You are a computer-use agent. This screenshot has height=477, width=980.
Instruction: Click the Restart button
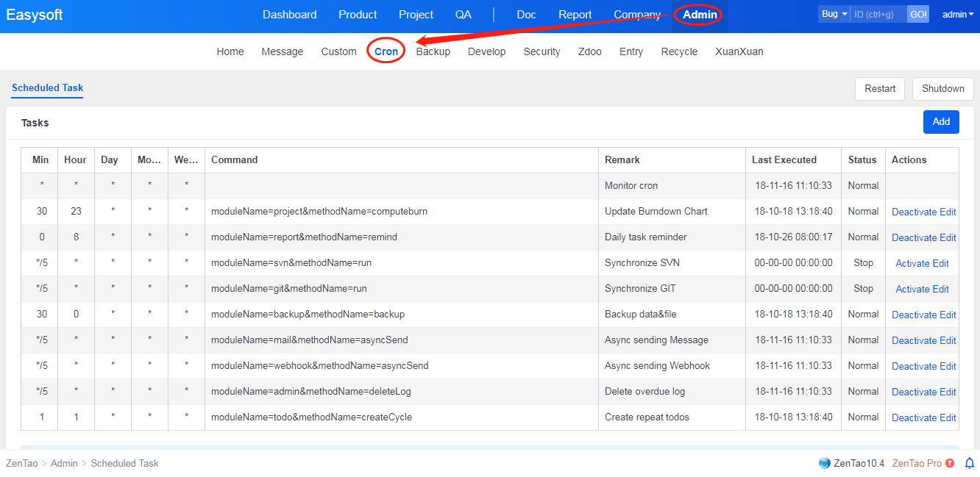click(880, 88)
